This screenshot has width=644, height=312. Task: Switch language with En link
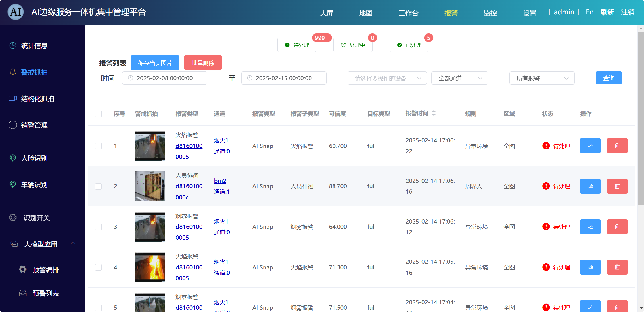click(589, 12)
